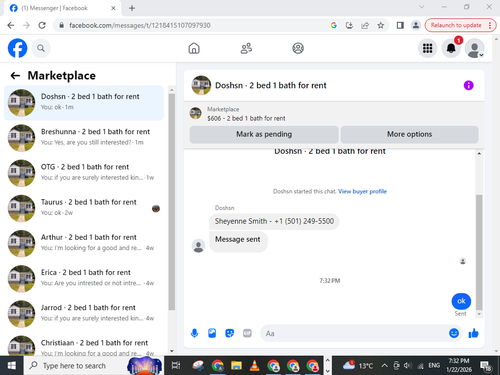
Task: Click the 'Message sent' bubble
Action: click(x=238, y=241)
